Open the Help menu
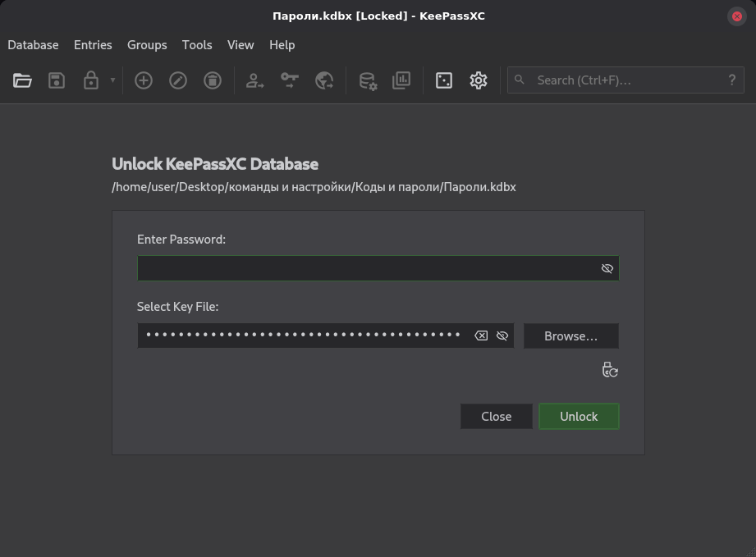The width and height of the screenshot is (756, 557). (x=282, y=45)
